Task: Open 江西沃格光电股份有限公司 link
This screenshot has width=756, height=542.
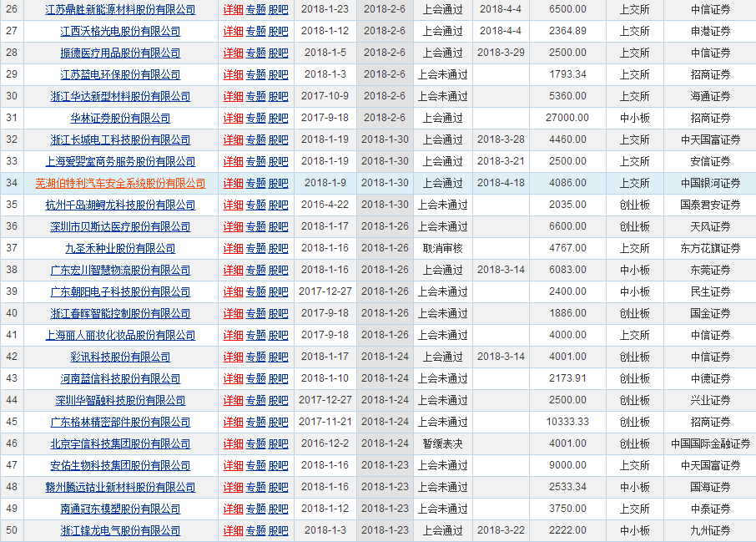Action: pos(120,32)
